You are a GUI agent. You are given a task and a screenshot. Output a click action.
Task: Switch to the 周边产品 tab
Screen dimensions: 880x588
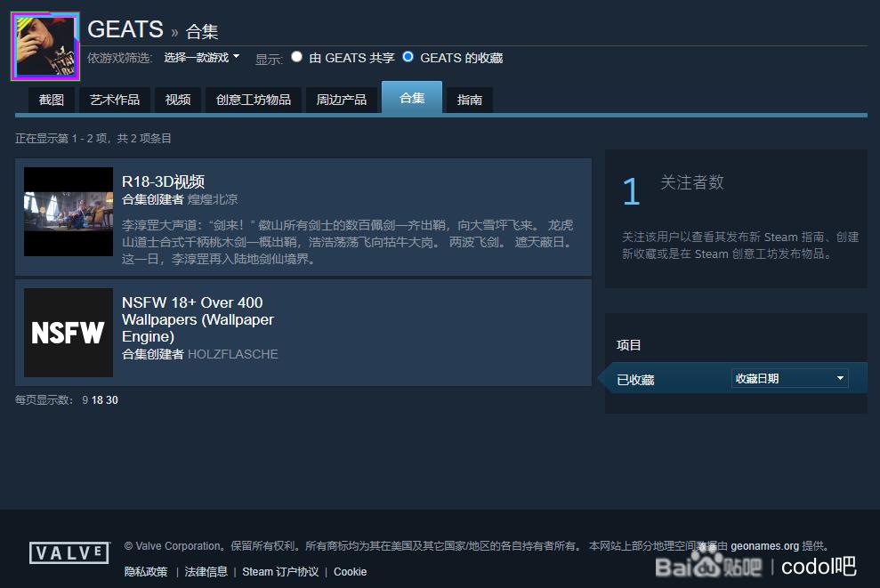click(x=341, y=100)
